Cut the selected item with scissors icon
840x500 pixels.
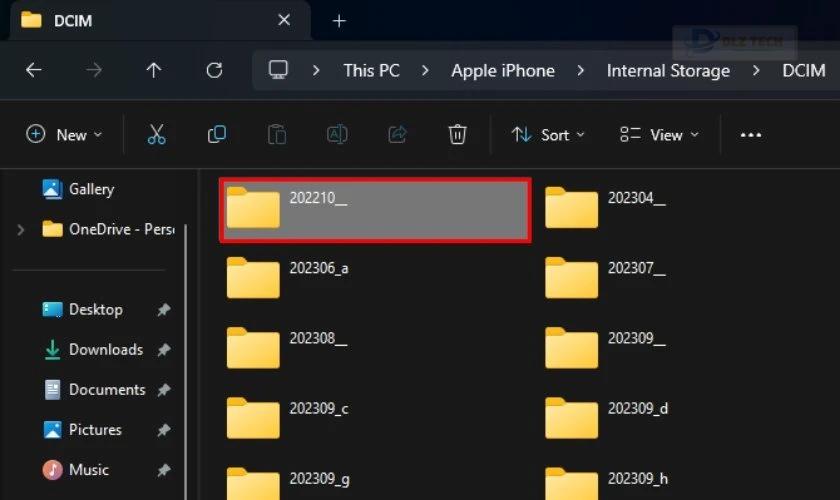pyautogui.click(x=156, y=135)
